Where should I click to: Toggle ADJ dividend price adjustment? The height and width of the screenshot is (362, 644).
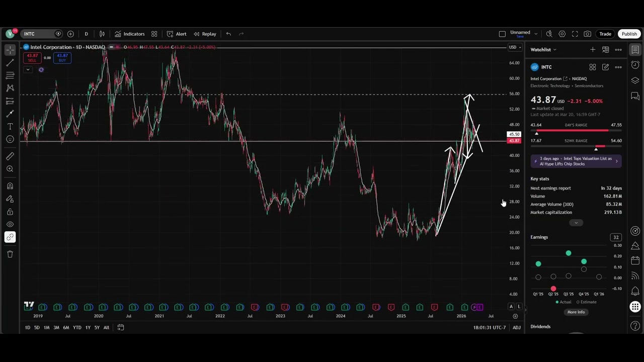pos(517,328)
